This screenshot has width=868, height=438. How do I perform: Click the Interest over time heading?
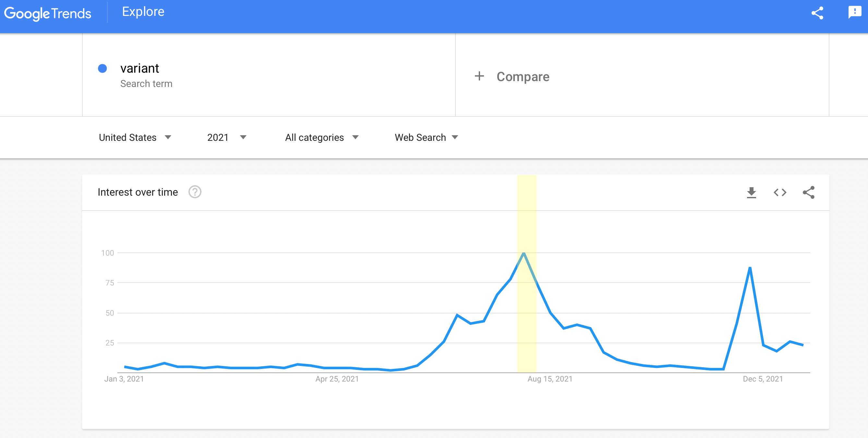138,192
